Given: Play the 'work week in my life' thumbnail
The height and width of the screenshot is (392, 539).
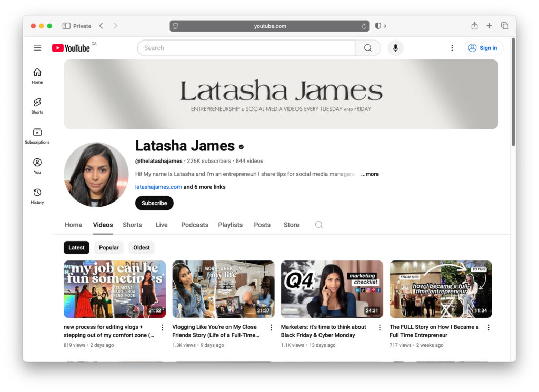Looking at the screenshot, I should point(223,289).
